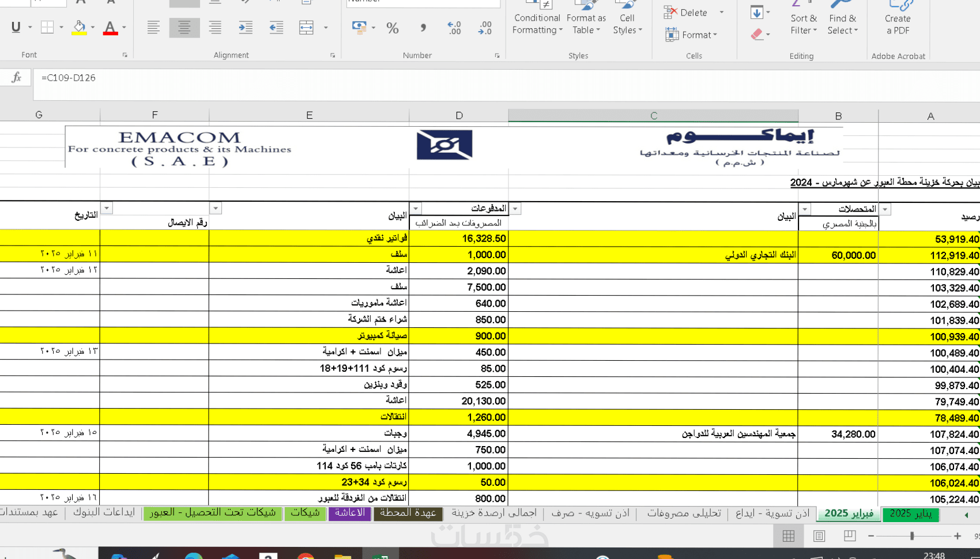Toggle center alignment
This screenshot has width=980, height=559.
[x=184, y=27]
